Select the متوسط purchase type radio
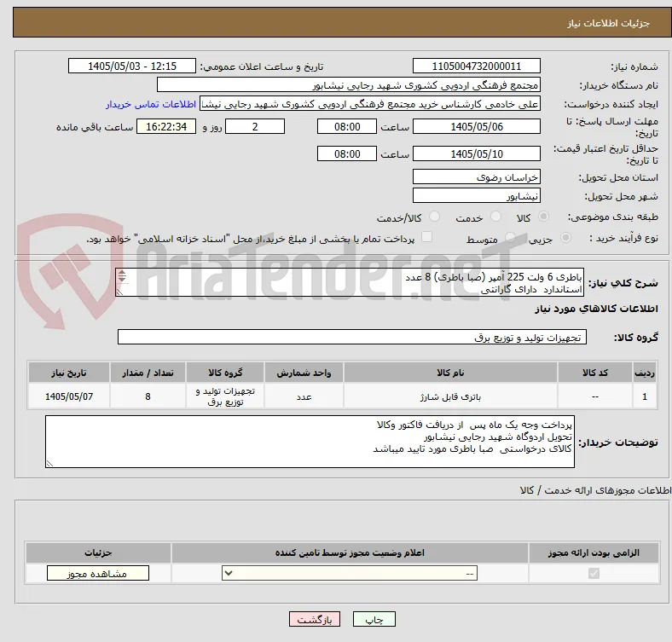Image resolution: width=672 pixels, height=642 pixels. click(x=510, y=237)
